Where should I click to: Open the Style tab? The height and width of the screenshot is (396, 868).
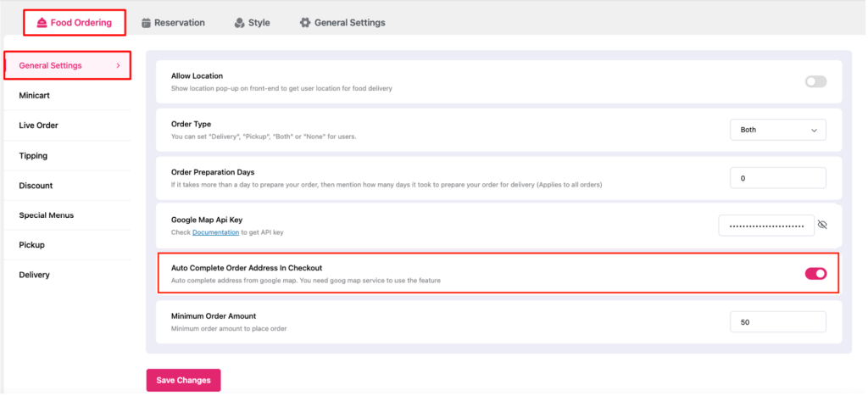[x=252, y=23]
